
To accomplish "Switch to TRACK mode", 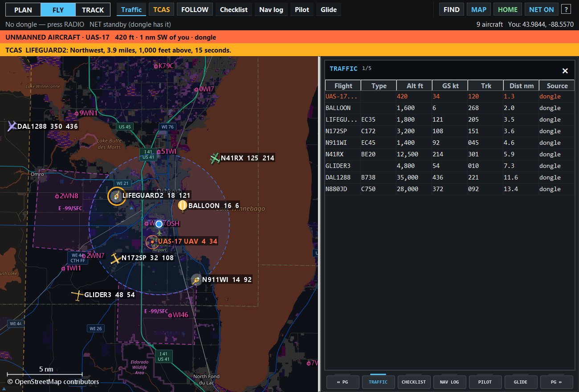I will tap(93, 9).
